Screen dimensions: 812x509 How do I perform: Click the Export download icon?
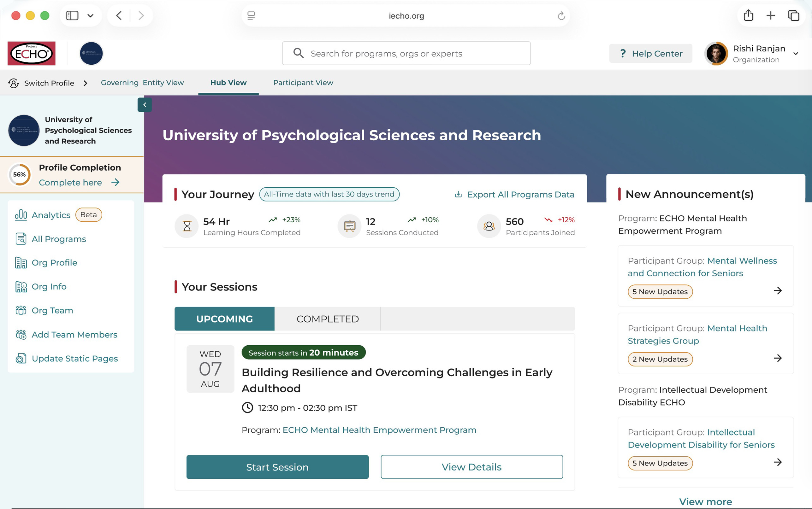(x=458, y=194)
